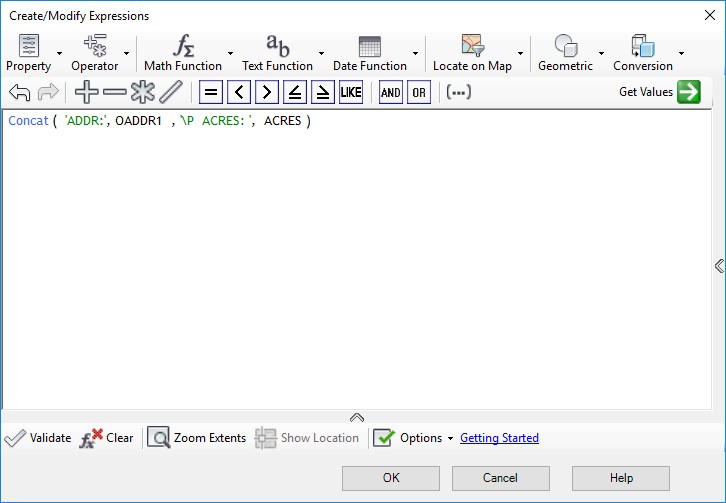
Task: Expand the Operator dropdown arrow
Action: click(x=126, y=53)
